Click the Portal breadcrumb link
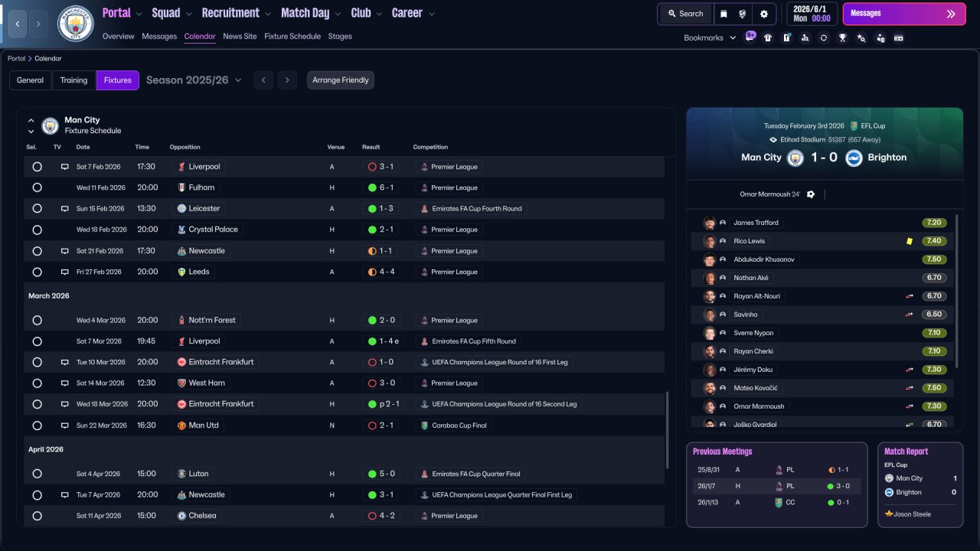The image size is (980, 551). point(16,59)
